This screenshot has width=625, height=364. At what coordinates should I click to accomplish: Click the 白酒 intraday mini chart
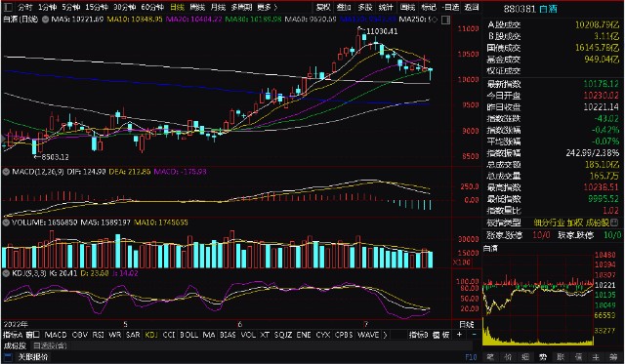(538, 298)
